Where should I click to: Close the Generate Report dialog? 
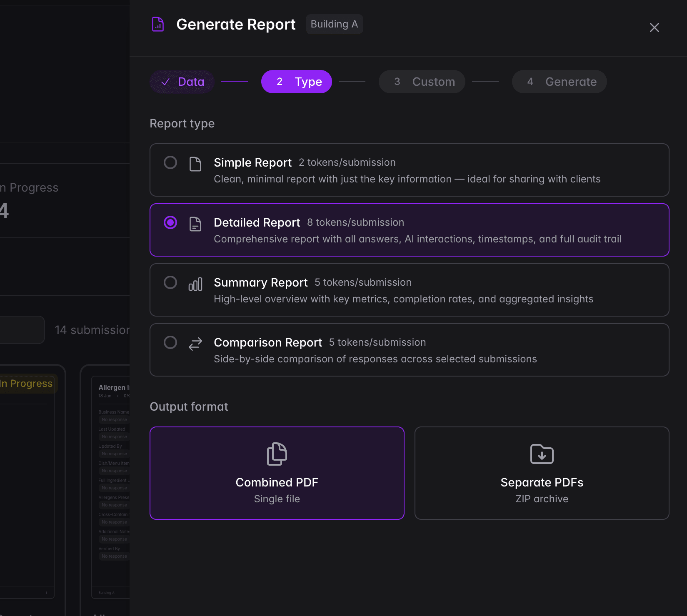point(654,27)
